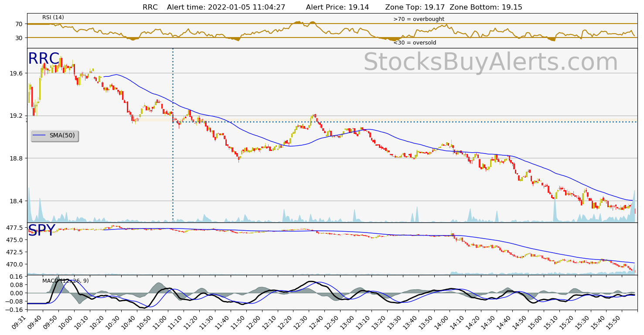Click the RSI axis value 30
The image size is (644, 335).
19,38
